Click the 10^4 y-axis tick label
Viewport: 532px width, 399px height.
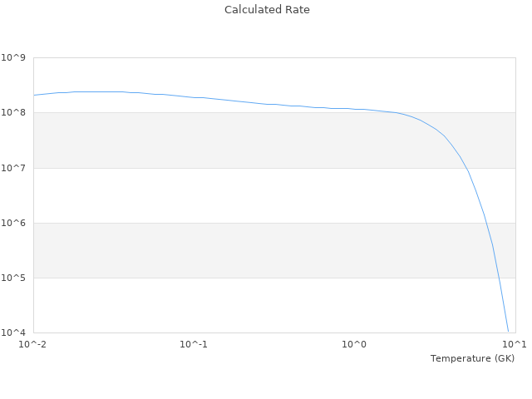pos(13,332)
